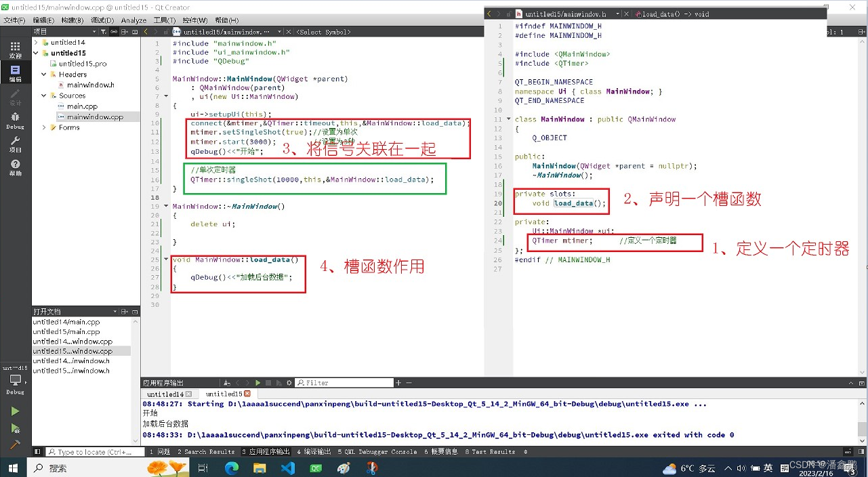This screenshot has height=477, width=868.
Task: Build project with the hammer icon
Action: click(x=15, y=444)
